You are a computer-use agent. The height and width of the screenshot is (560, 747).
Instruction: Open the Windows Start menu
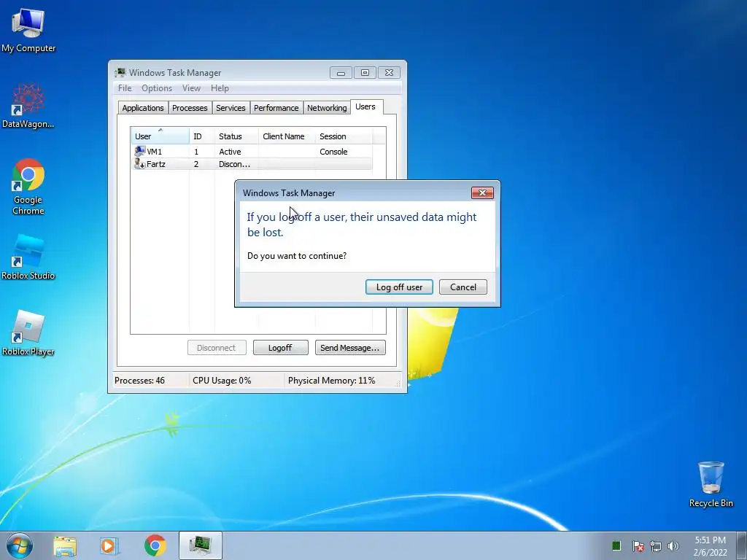point(20,545)
